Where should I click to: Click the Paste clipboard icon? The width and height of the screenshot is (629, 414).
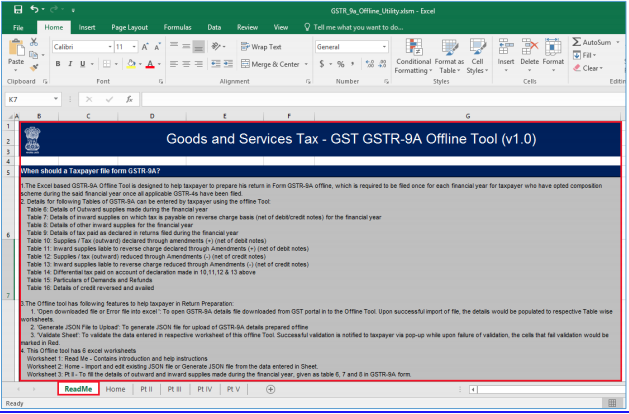(x=16, y=48)
